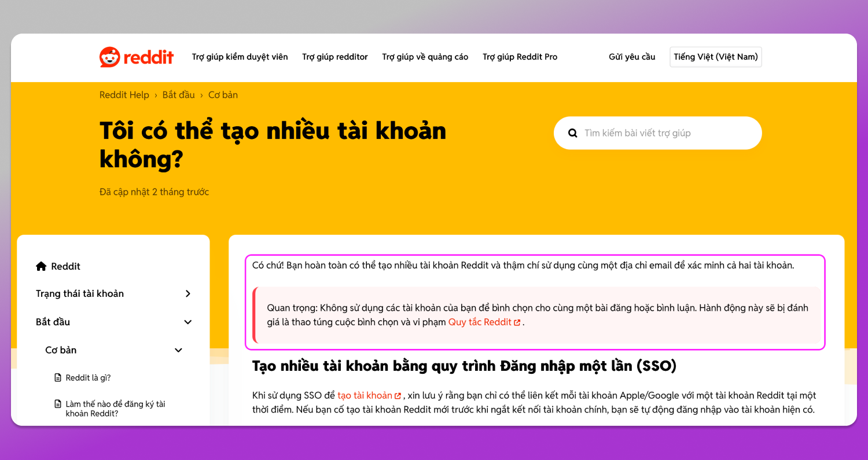Collapse the Bắt đầu section chevron
Image resolution: width=868 pixels, height=460 pixels.
pos(187,322)
